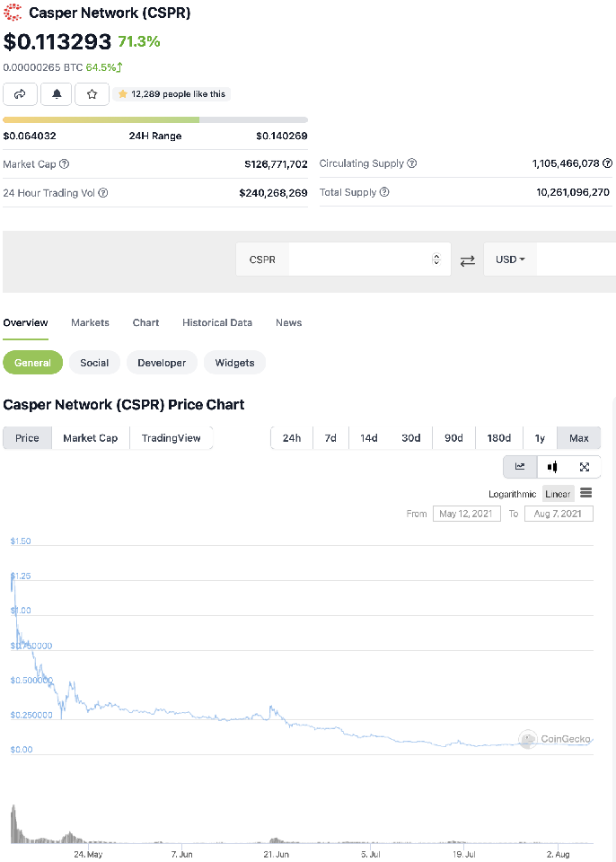
Task: Open the Historical Data tab
Action: 217,322
